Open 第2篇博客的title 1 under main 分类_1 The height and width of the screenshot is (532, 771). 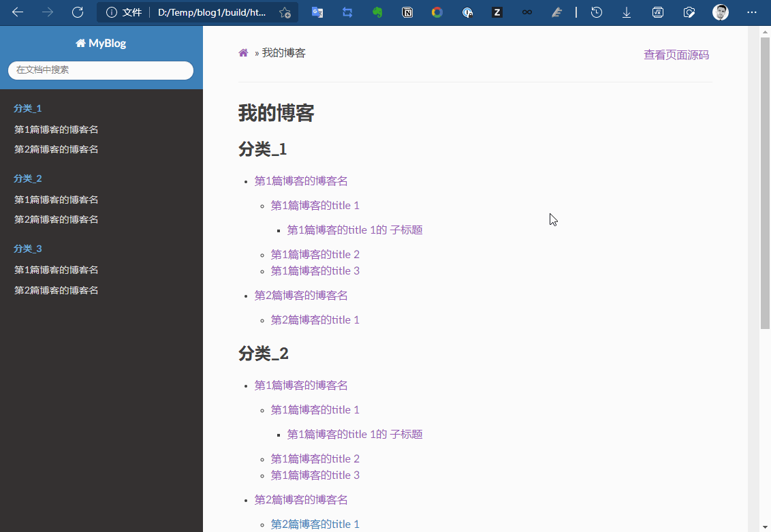point(315,320)
